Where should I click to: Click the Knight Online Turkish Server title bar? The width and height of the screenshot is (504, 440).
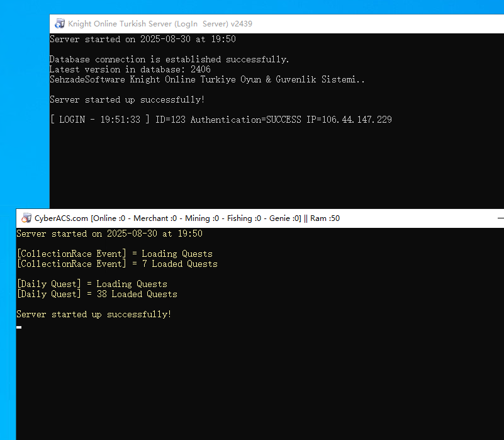(x=277, y=24)
